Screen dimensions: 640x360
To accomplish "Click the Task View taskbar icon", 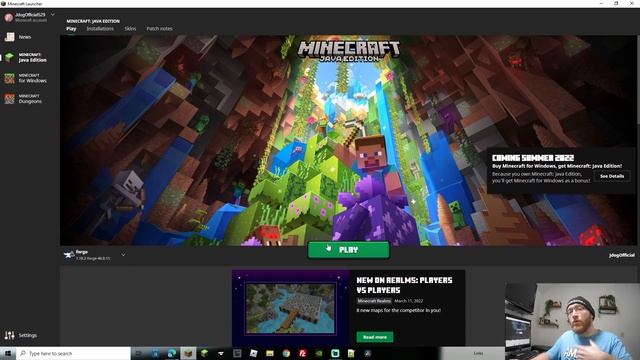I will point(139,353).
